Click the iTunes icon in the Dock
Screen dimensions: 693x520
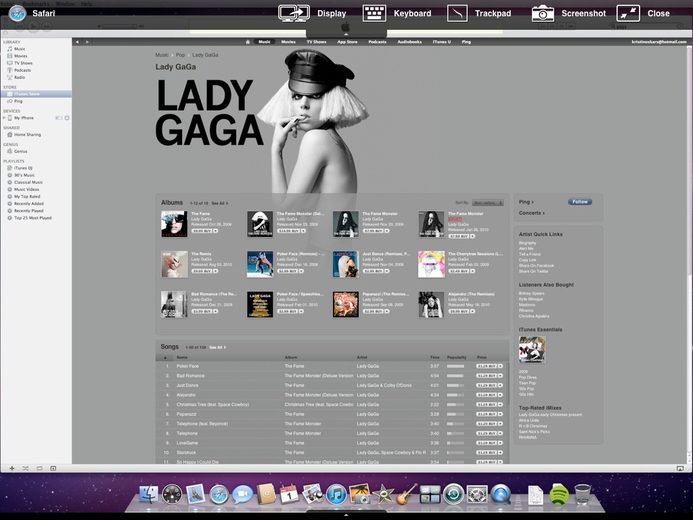point(336,494)
